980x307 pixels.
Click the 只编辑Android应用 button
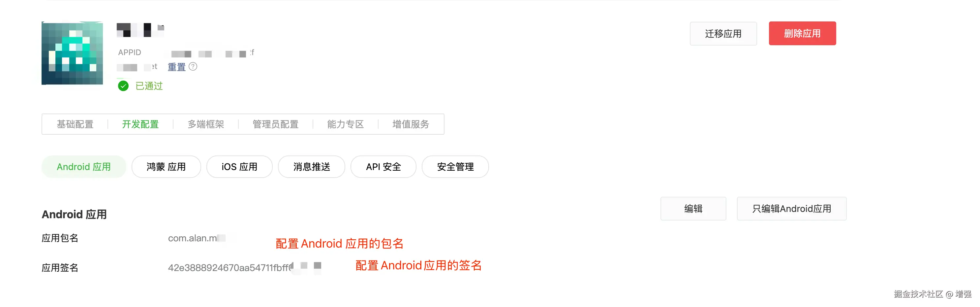(792, 209)
